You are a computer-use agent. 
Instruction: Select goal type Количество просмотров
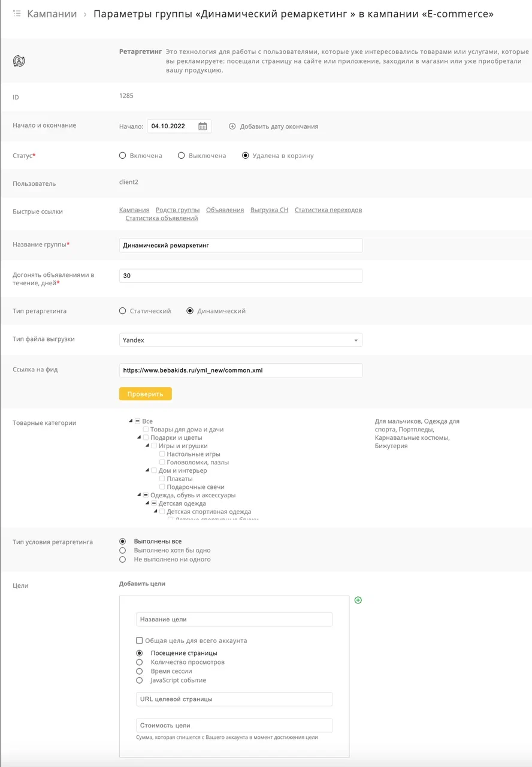coord(140,662)
